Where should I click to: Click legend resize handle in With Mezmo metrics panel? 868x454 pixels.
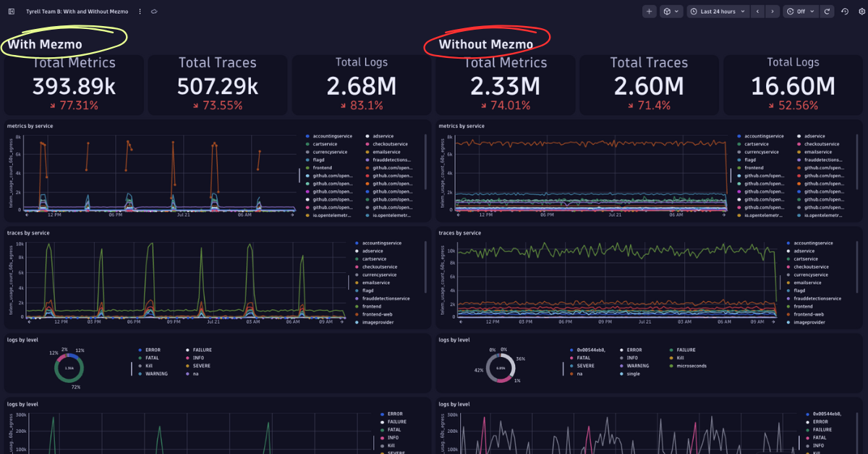pyautogui.click(x=299, y=175)
